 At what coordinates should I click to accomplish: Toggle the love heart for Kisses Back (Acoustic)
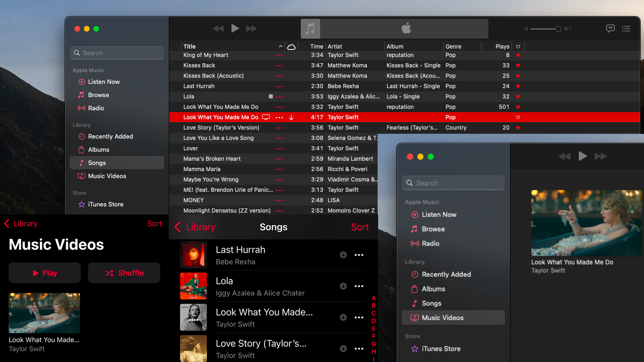(x=518, y=76)
